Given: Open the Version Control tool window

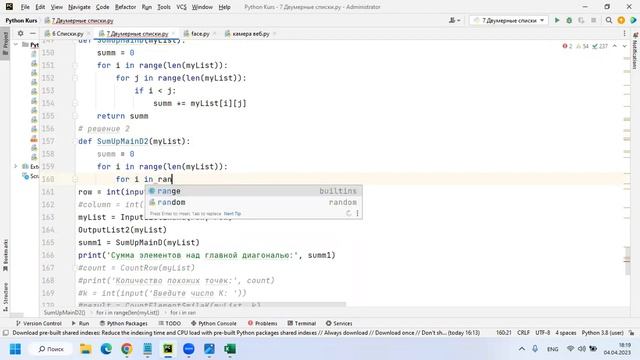Looking at the screenshot, I should pyautogui.click(x=38, y=323).
